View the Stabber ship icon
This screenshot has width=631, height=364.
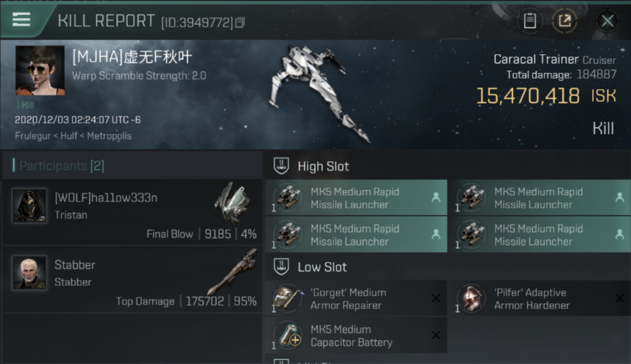pyautogui.click(x=232, y=272)
